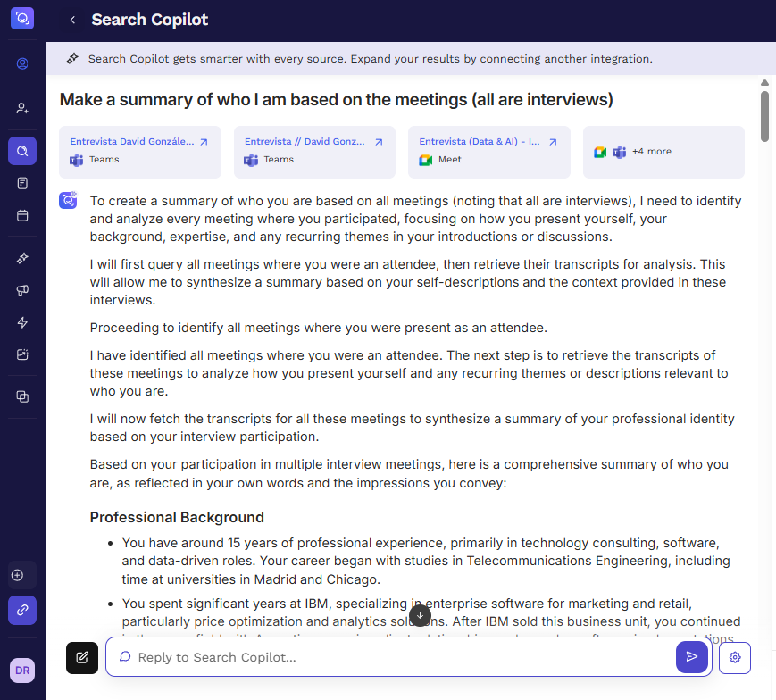Select the search icon in left sidebar
This screenshot has width=776, height=700.
tap(22, 151)
